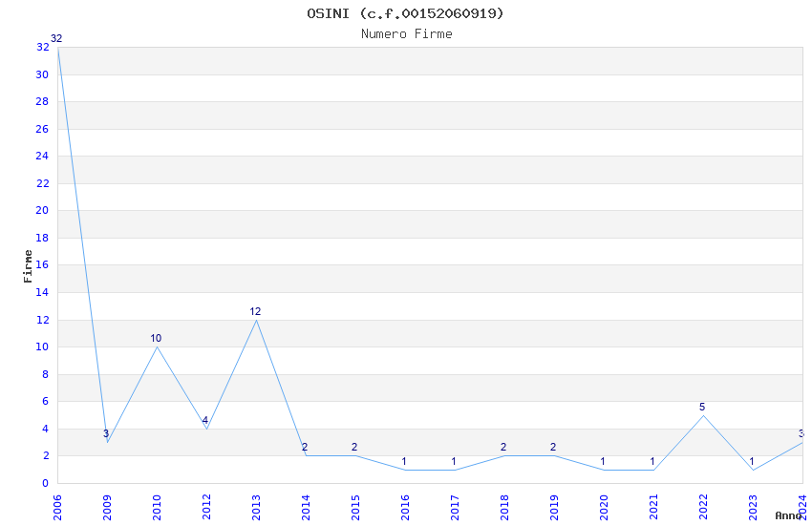Click the y-axis tick label 12
The image size is (812, 525).
(x=42, y=320)
